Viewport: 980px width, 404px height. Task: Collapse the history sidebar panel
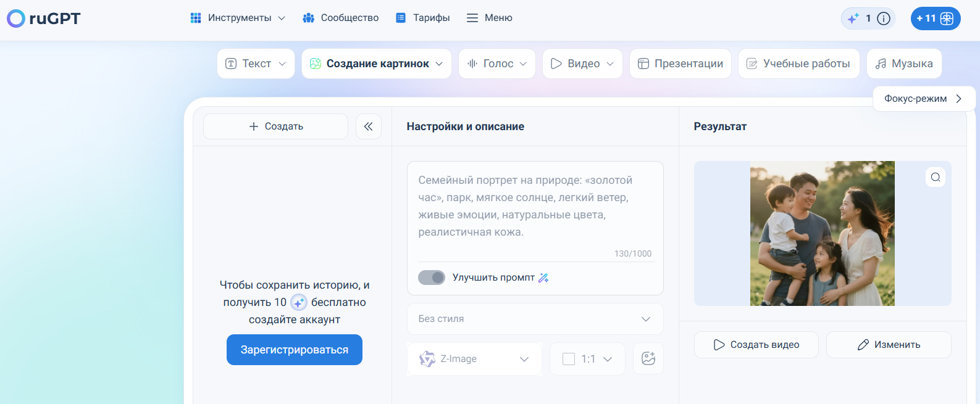[369, 126]
